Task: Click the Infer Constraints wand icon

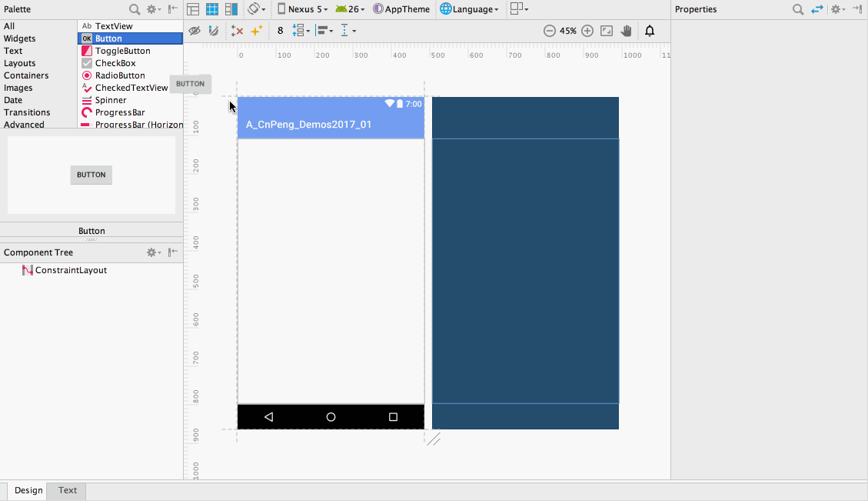Action: [x=256, y=31]
